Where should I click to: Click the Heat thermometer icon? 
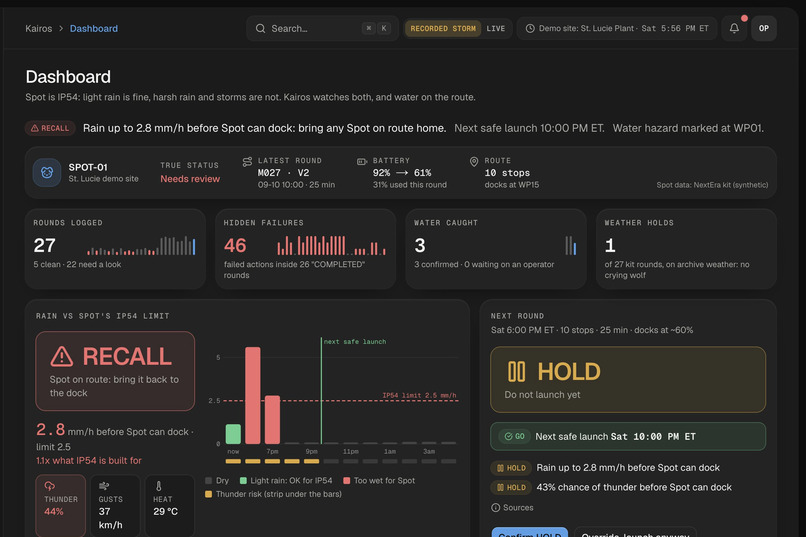[x=158, y=486]
